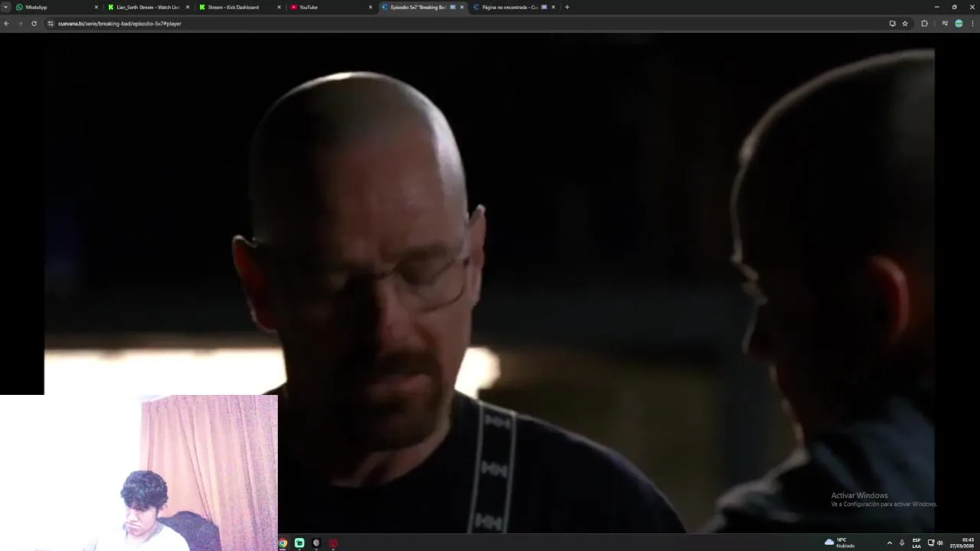Mute-indicator icon on Episodio 5x7 tab

coord(452,7)
